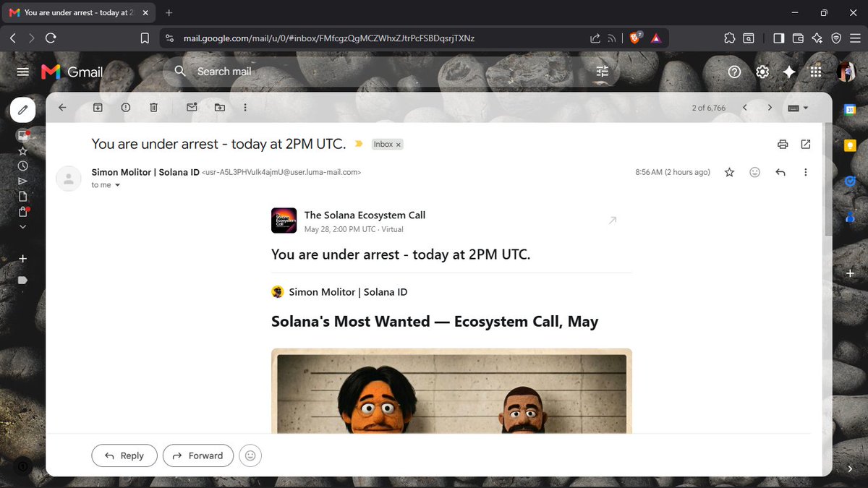The height and width of the screenshot is (488, 868).
Task: Open the Google apps grid
Action: tap(816, 72)
